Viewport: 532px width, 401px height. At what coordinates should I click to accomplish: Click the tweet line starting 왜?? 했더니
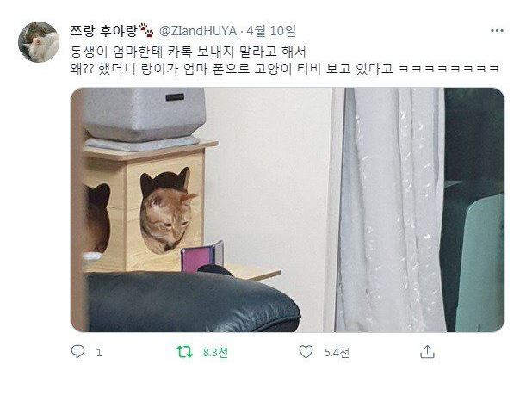point(284,69)
